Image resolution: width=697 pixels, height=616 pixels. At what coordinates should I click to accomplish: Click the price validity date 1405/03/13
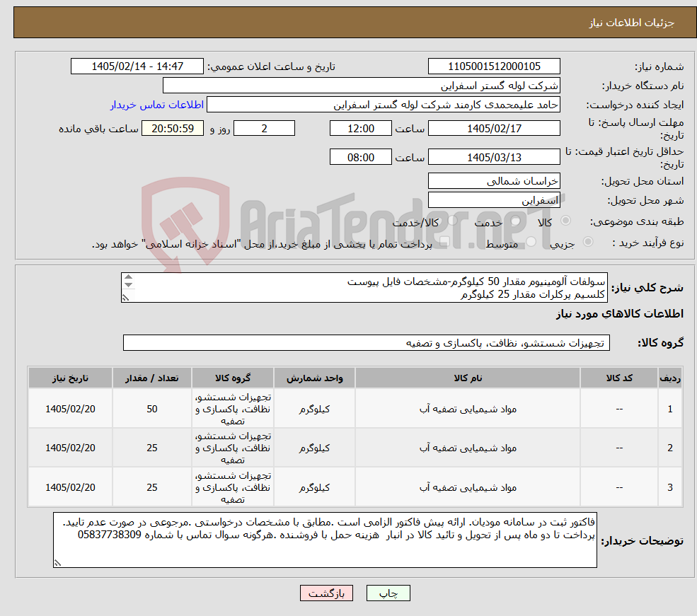tap(494, 157)
